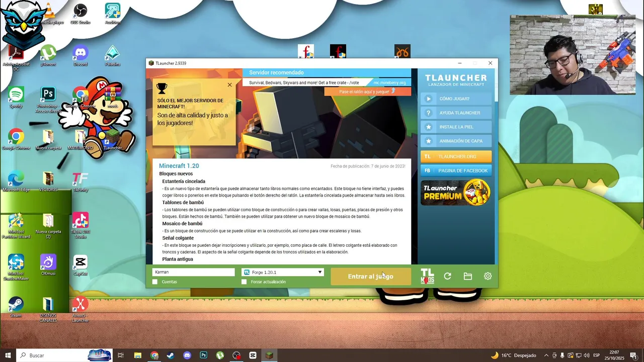Viewport: 644px width, 362px height.
Task: Select Axeso5 Launcher desktop icon
Action: point(80,310)
